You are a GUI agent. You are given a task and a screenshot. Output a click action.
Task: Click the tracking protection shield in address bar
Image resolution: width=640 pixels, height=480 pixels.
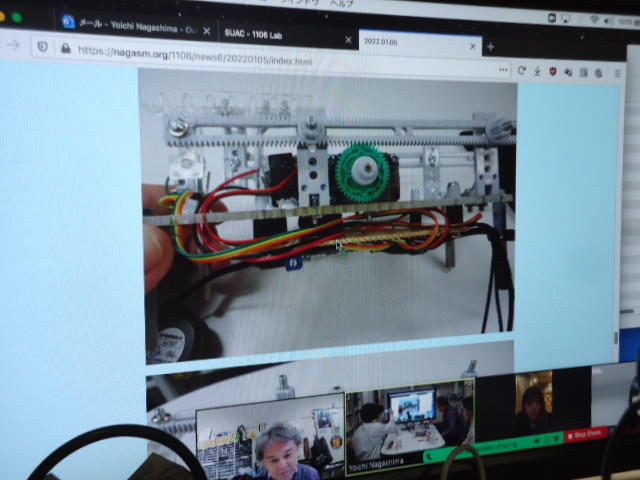point(42,47)
